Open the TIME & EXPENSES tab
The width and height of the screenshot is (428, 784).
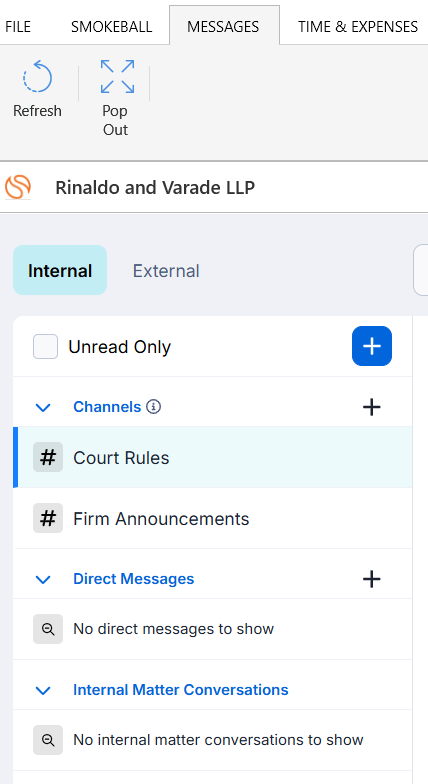click(x=358, y=26)
